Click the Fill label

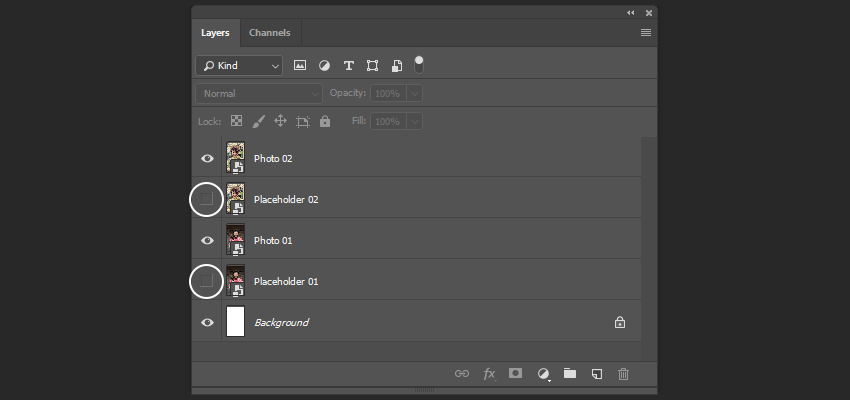click(359, 120)
